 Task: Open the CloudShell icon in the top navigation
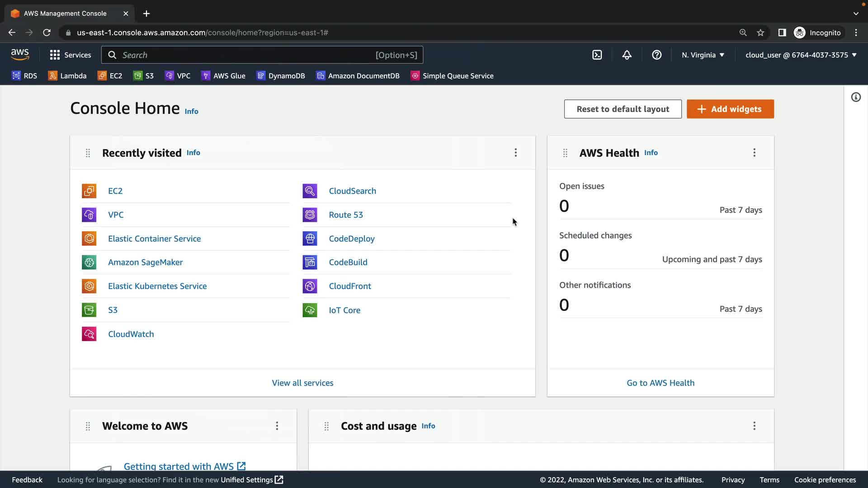click(x=597, y=55)
